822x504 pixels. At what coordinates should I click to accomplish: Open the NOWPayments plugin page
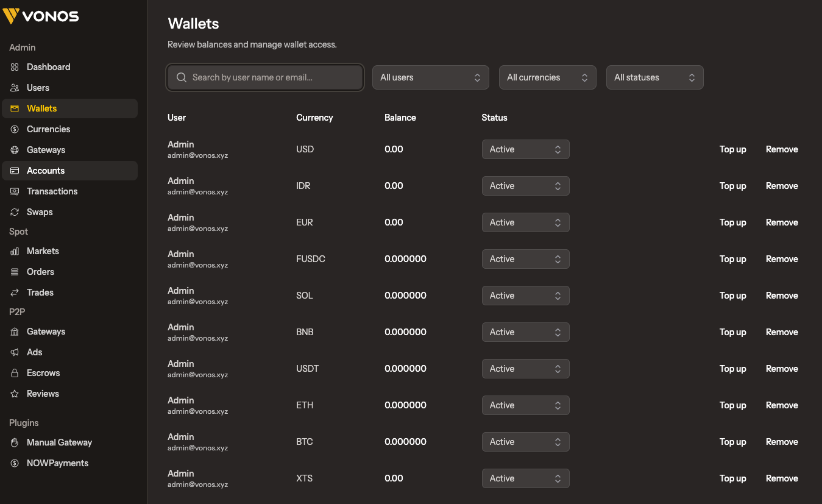click(69, 463)
